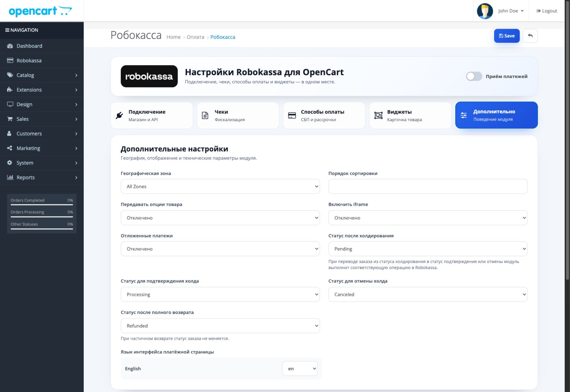Screen dimensions: 570x392
Task: Go to Home in the breadcrumb
Action: click(173, 37)
